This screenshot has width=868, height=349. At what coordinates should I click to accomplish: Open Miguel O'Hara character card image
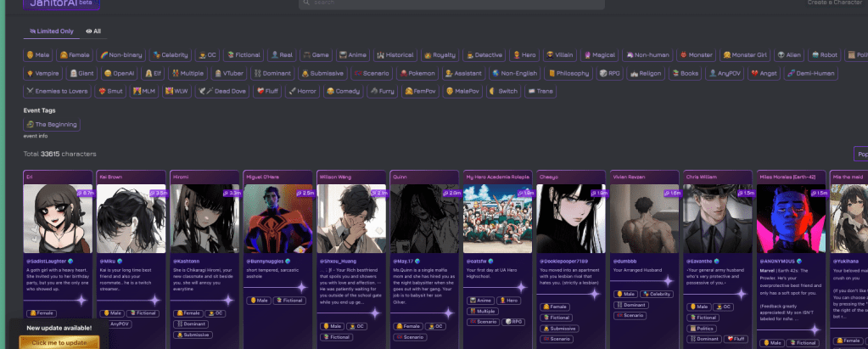click(278, 218)
